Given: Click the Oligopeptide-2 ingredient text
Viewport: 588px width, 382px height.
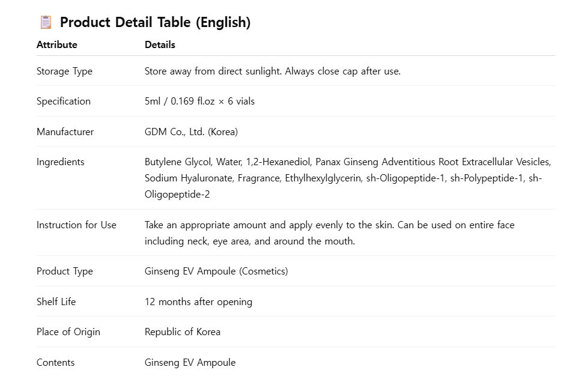Looking at the screenshot, I should [177, 194].
